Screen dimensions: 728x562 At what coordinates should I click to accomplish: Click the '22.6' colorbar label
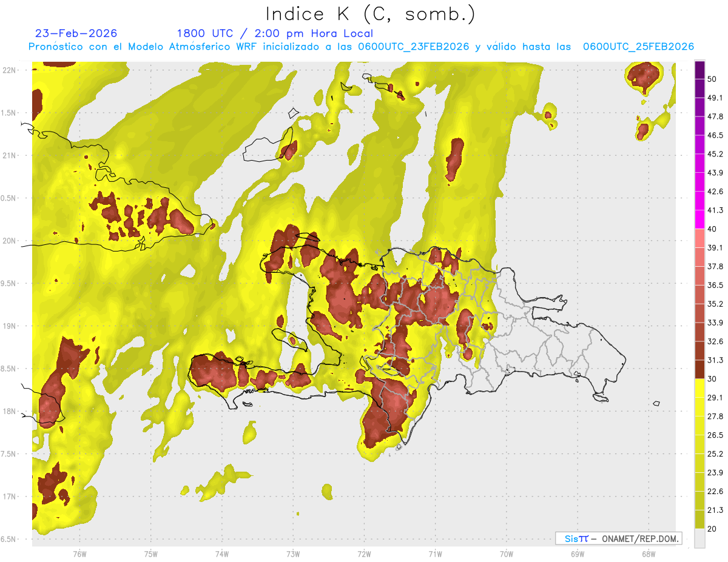pos(715,492)
